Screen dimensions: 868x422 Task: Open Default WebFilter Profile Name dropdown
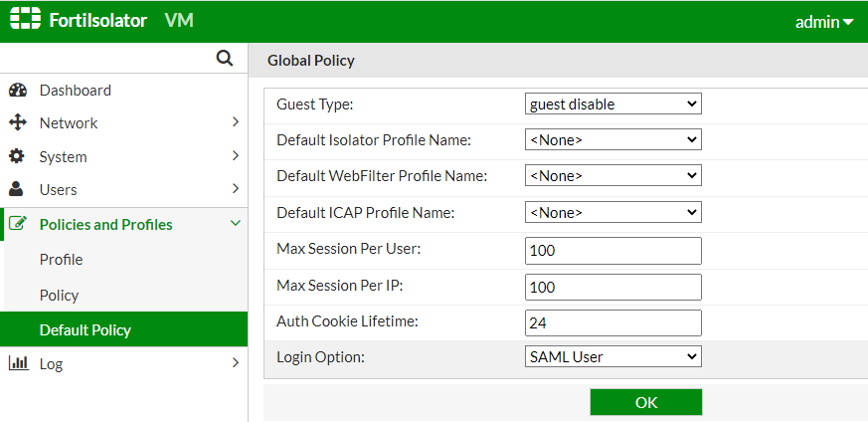click(x=612, y=175)
